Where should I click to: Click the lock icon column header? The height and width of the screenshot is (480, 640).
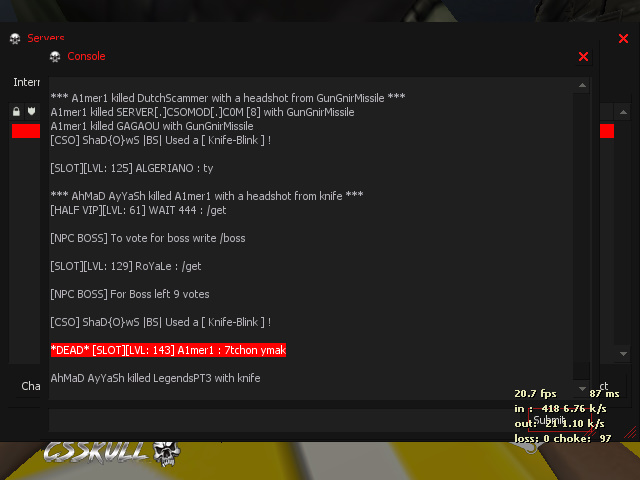point(16,111)
